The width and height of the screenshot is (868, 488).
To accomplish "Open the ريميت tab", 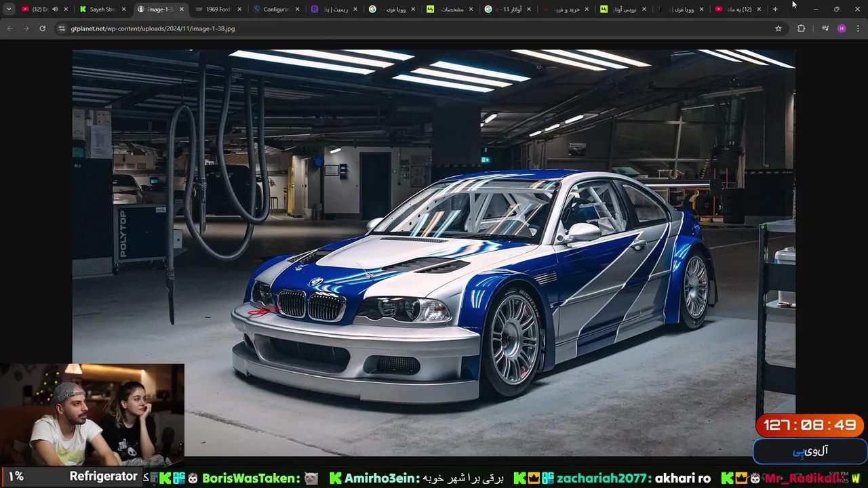I will [333, 9].
